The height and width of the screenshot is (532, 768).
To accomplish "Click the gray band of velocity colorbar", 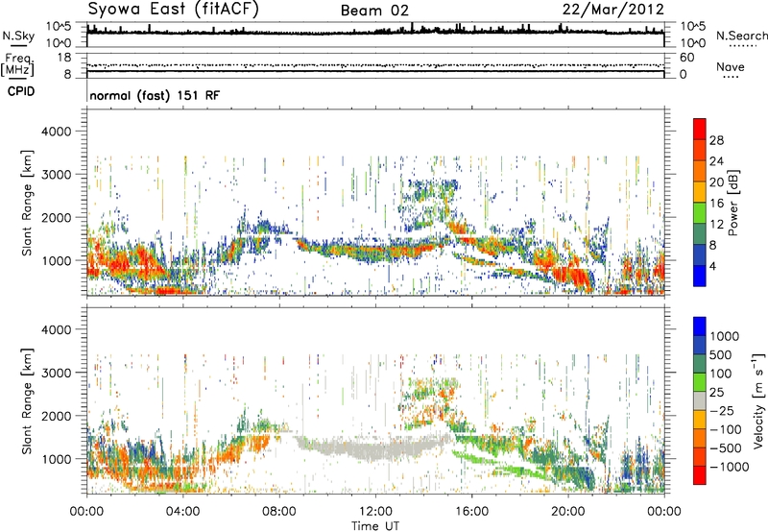I will click(x=700, y=400).
